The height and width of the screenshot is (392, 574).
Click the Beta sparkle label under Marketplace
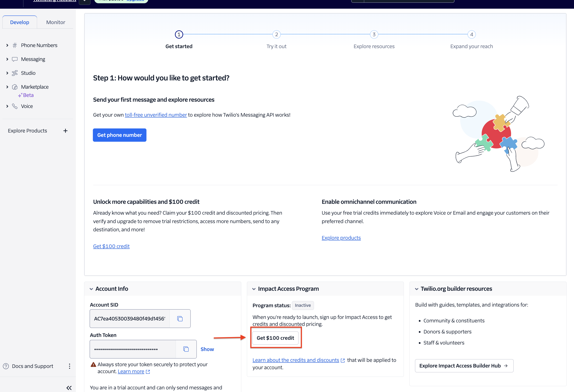coord(26,95)
